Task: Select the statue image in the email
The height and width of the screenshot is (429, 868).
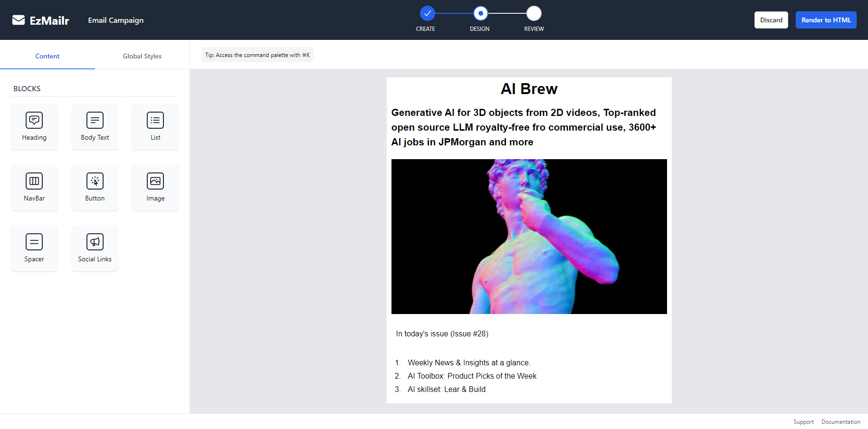Action: [x=529, y=237]
